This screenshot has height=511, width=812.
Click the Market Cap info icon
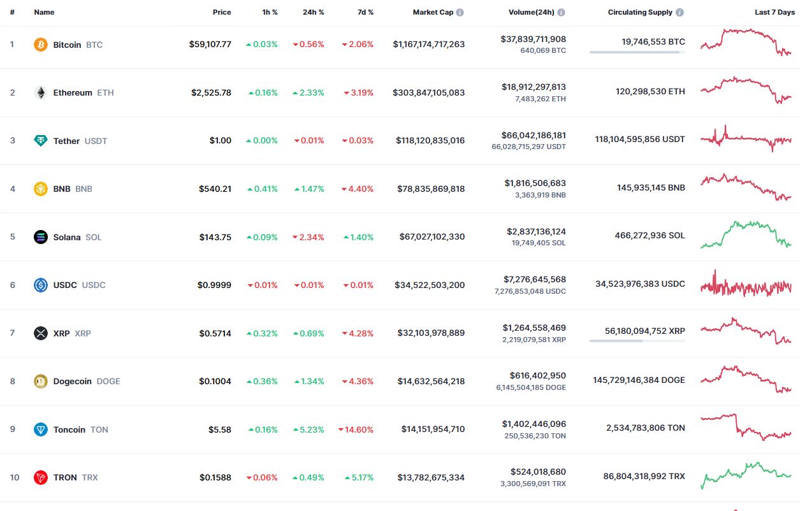(x=460, y=12)
